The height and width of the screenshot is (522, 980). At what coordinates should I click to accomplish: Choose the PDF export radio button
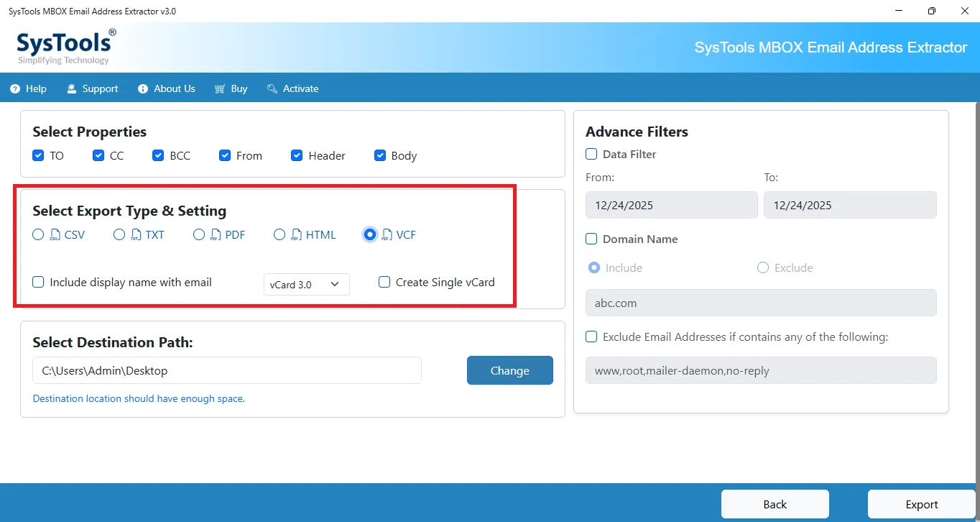pyautogui.click(x=199, y=234)
